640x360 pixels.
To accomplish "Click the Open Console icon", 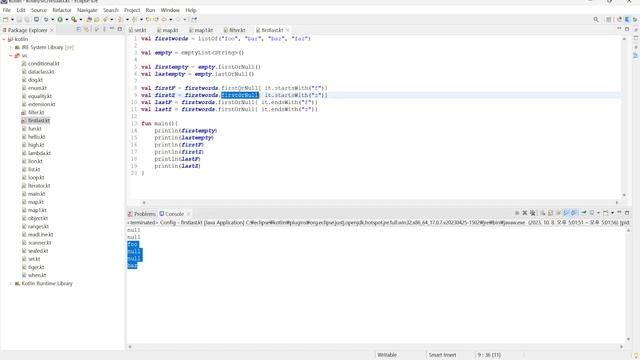I will tap(606, 213).
